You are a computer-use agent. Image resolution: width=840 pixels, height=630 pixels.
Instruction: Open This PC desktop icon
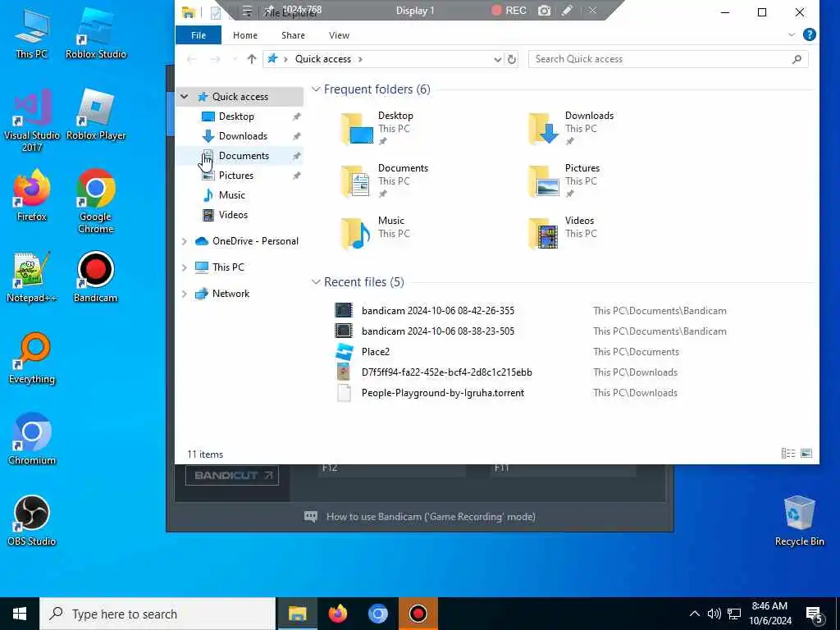32,33
